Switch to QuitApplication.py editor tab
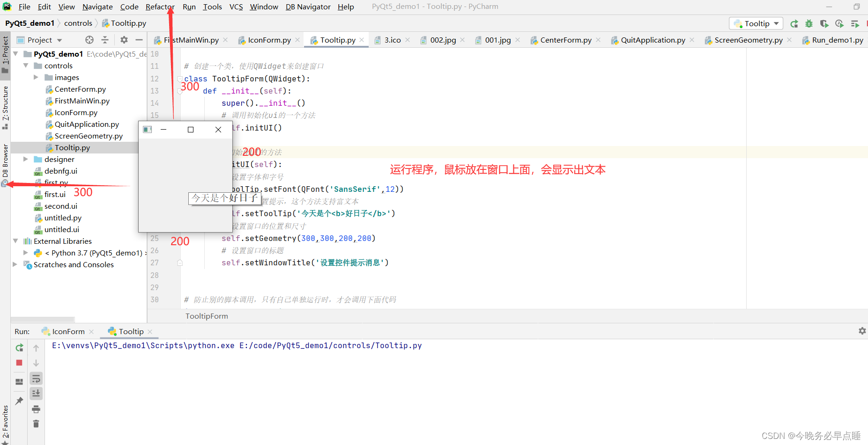This screenshot has width=868, height=445. tap(653, 40)
